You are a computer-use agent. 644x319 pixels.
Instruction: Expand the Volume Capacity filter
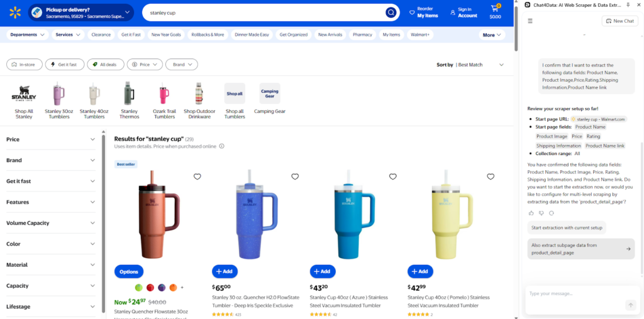click(x=51, y=223)
